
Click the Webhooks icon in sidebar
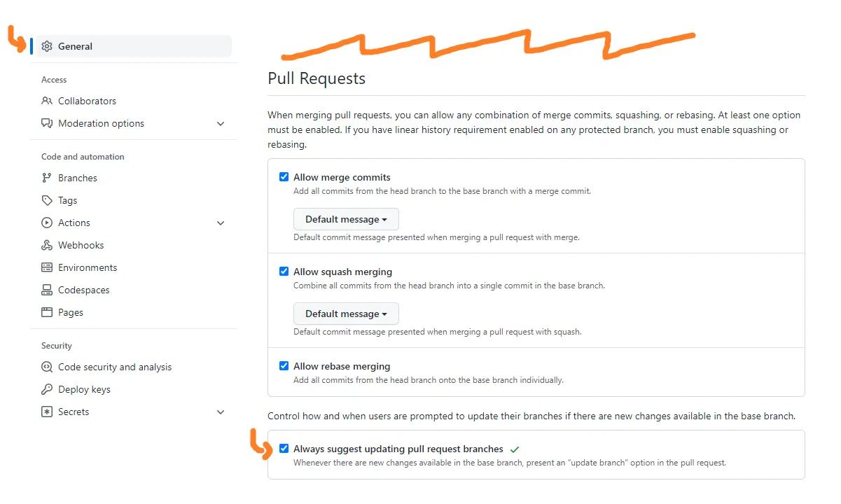click(47, 245)
